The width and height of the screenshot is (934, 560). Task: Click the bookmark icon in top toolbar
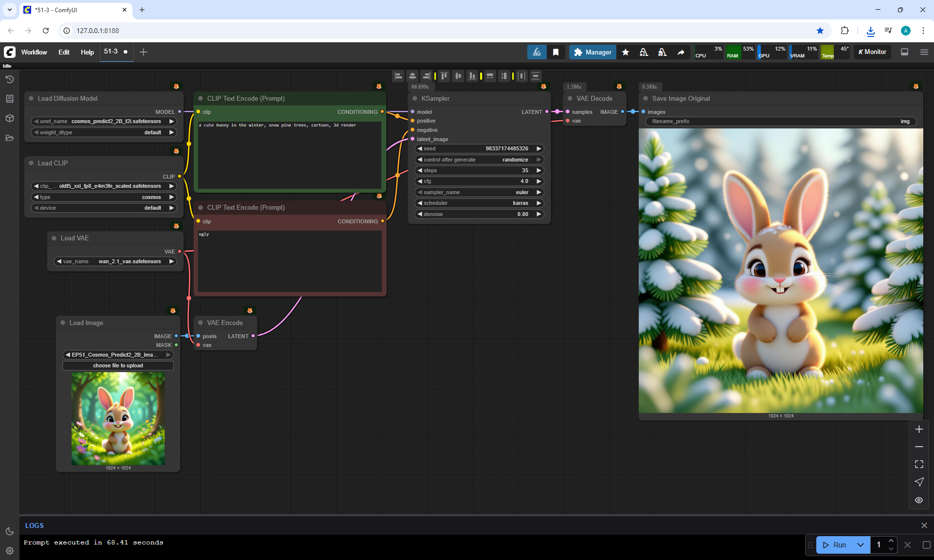pyautogui.click(x=556, y=52)
